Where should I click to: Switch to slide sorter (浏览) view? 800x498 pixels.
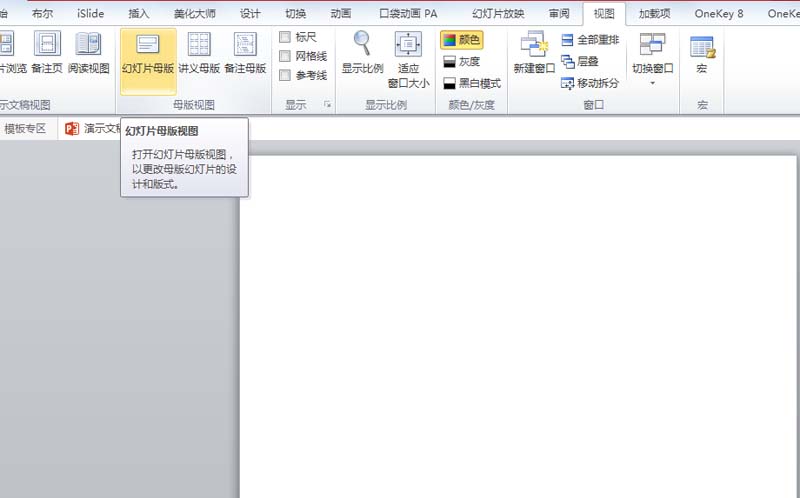coord(13,53)
